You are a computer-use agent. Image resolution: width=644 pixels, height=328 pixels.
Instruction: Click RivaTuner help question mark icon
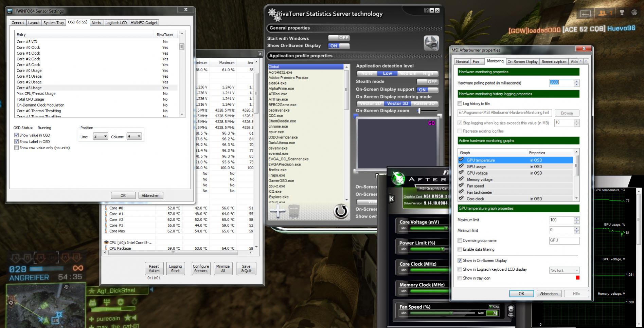(x=426, y=11)
